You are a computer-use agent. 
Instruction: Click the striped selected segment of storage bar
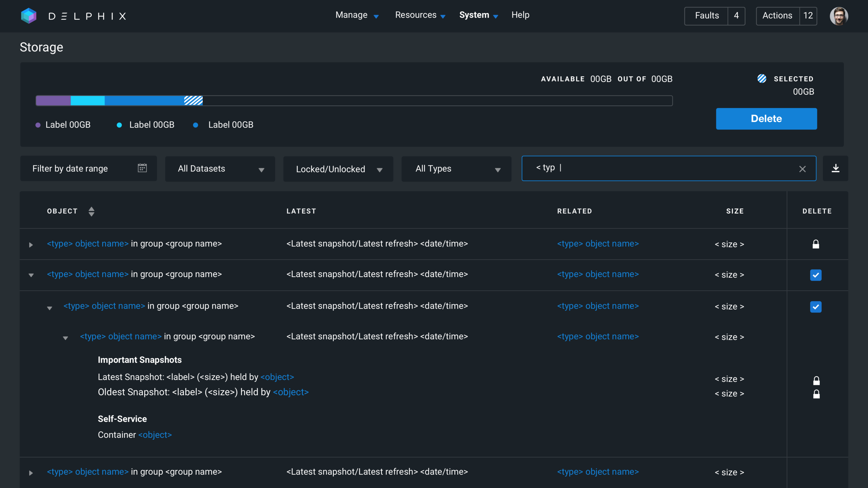pyautogui.click(x=193, y=101)
